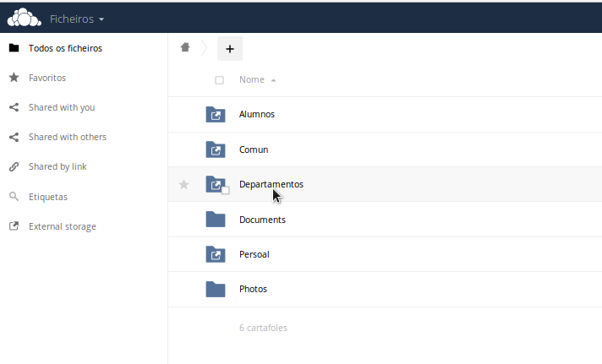Screen dimensions: 602x364
Task: Click the ownCloud cloud logo
Action: 25,18
